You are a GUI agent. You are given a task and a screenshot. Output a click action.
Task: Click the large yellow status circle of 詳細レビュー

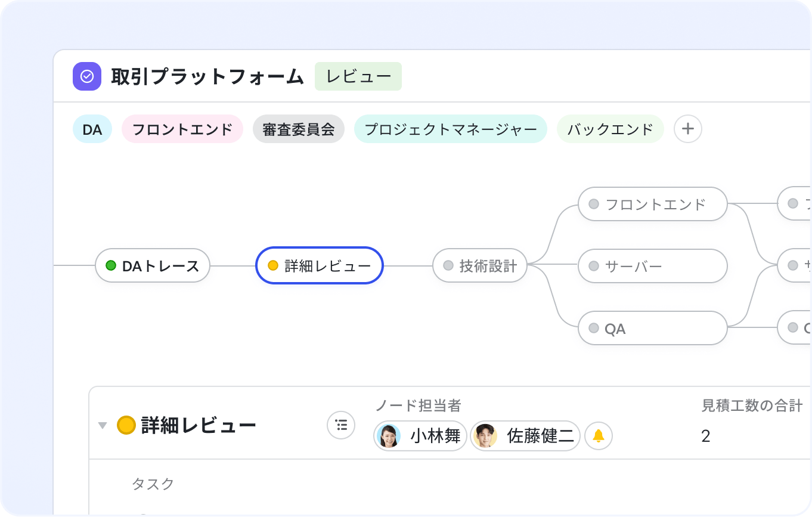pyautogui.click(x=126, y=425)
